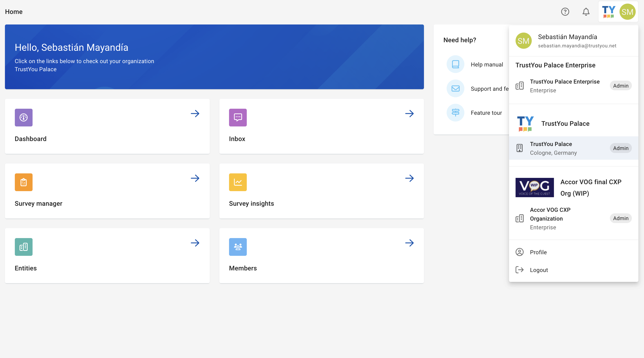Click the Survey insights chart icon

(238, 182)
